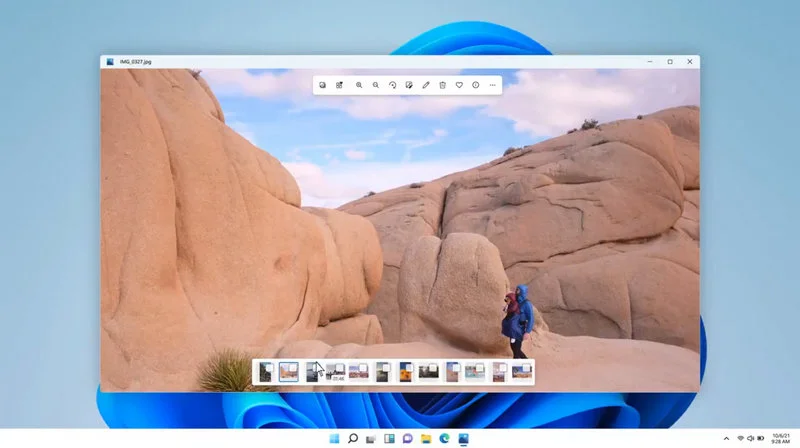Open the three-dot more options menu

click(492, 85)
